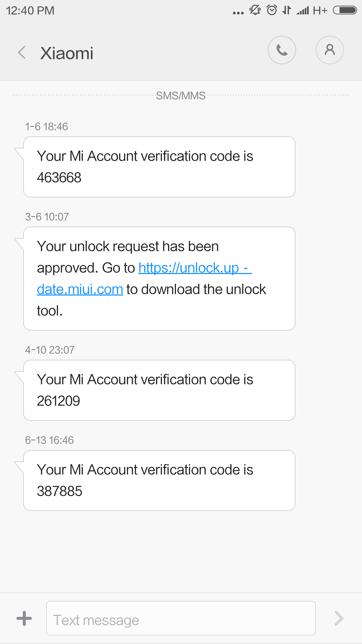
Task: Select the message with code 261209
Action: pyautogui.click(x=159, y=390)
